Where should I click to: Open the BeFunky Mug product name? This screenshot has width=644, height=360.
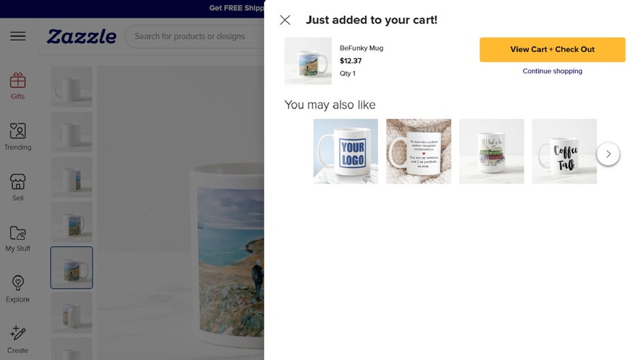pyautogui.click(x=361, y=49)
